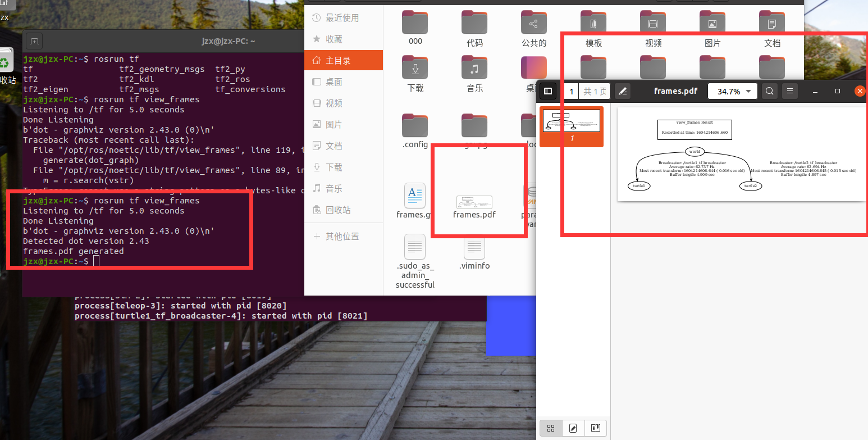
Task: Click 'process[teleop-3]' line in background terminal
Action: click(181, 306)
